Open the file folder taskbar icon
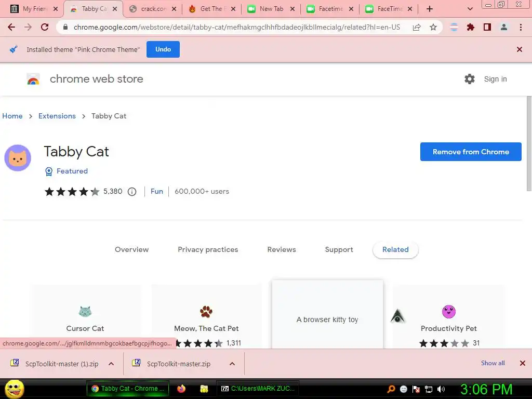 pos(204,389)
